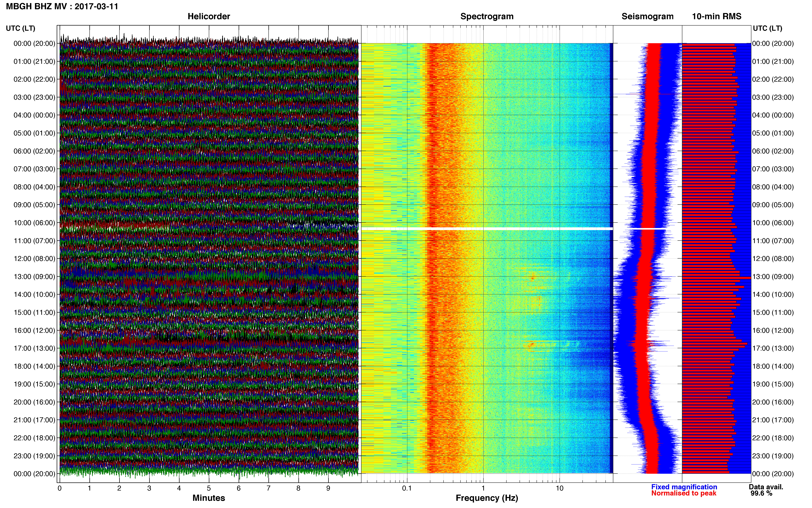Click the Fixed magnification legend text
Viewport: 812px width, 508px height.
coord(684,487)
